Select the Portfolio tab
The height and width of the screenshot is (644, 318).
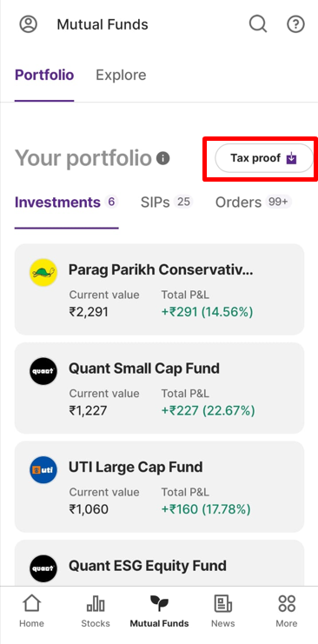44,75
